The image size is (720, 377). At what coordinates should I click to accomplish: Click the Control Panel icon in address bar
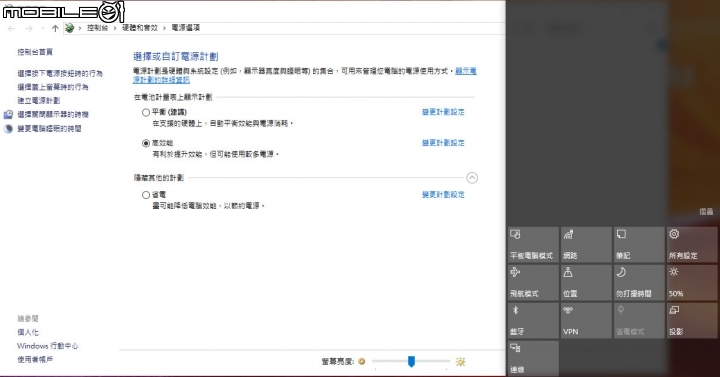pyautogui.click(x=69, y=28)
